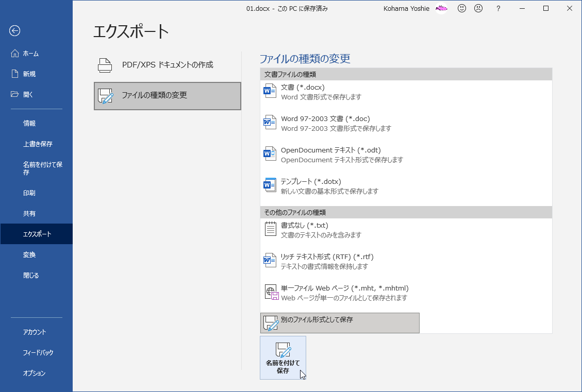The height and width of the screenshot is (392, 582).
Task: Choose 名前を付けて保存 in the sidebar
Action: point(37,168)
